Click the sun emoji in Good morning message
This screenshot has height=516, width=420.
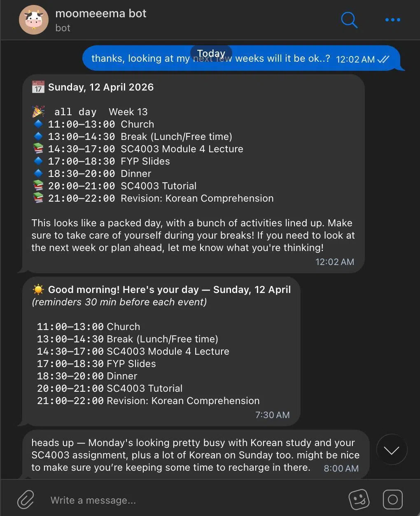pyautogui.click(x=38, y=290)
